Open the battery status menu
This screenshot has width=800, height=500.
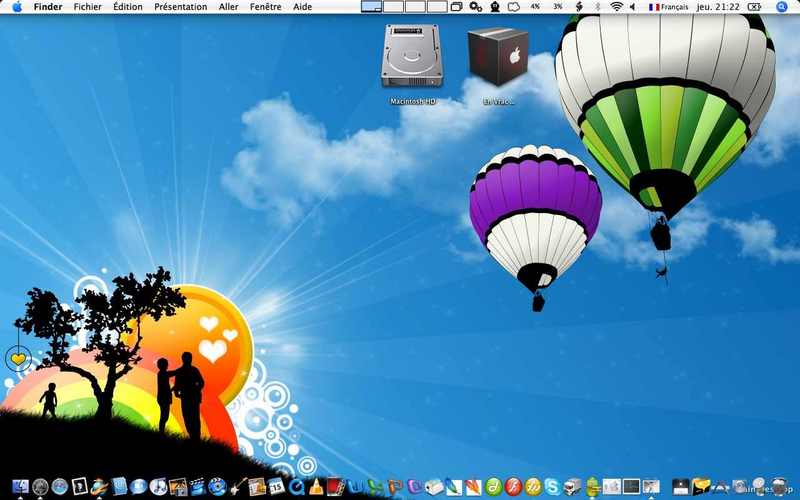pyautogui.click(x=754, y=7)
